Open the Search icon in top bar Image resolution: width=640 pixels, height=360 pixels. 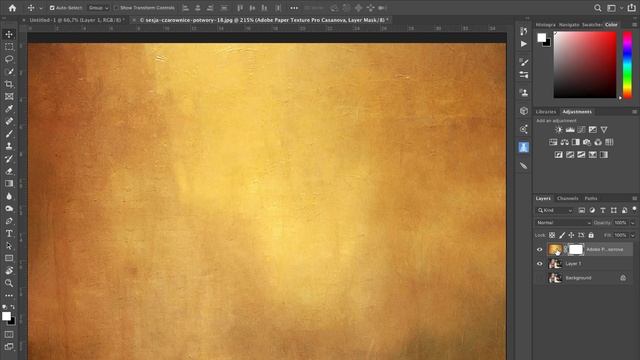coord(598,8)
